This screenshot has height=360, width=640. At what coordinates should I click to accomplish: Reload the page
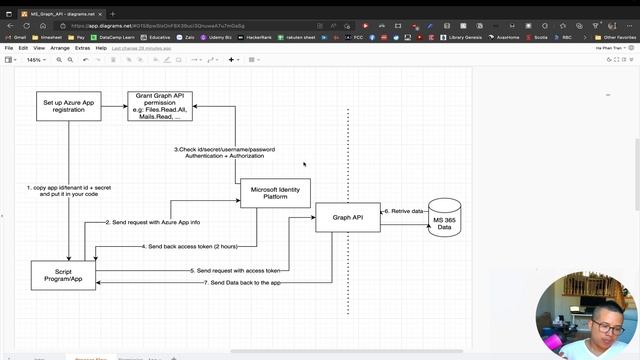pyautogui.click(x=27, y=26)
